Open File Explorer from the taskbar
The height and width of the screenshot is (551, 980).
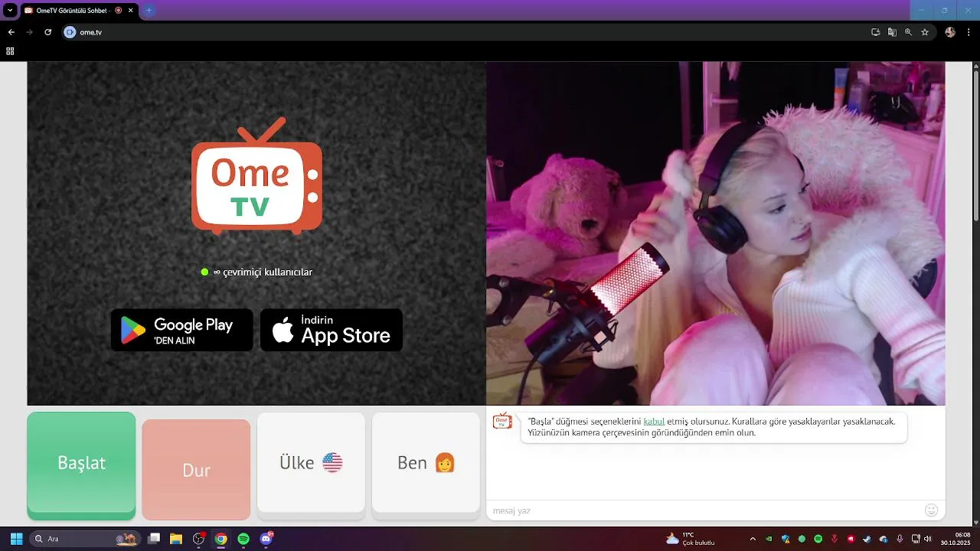175,539
